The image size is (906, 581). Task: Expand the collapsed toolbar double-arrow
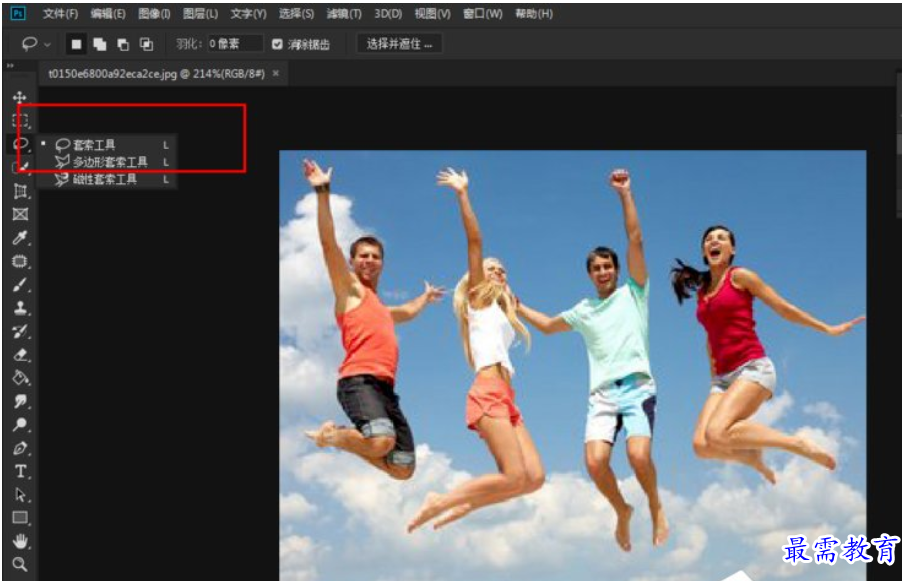[x=10, y=65]
